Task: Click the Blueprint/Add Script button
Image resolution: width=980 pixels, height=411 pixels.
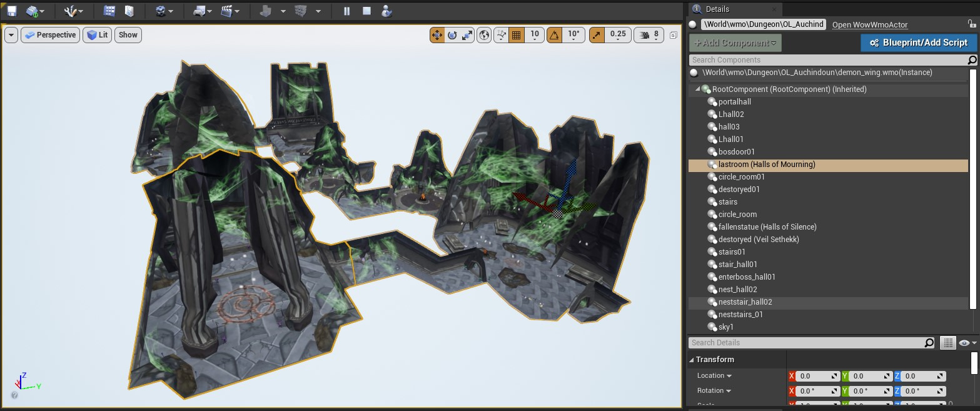Action: pyautogui.click(x=918, y=43)
